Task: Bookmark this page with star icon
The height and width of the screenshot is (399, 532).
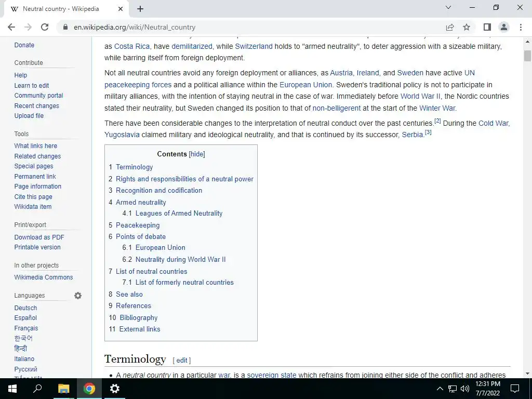Action: pyautogui.click(x=467, y=27)
